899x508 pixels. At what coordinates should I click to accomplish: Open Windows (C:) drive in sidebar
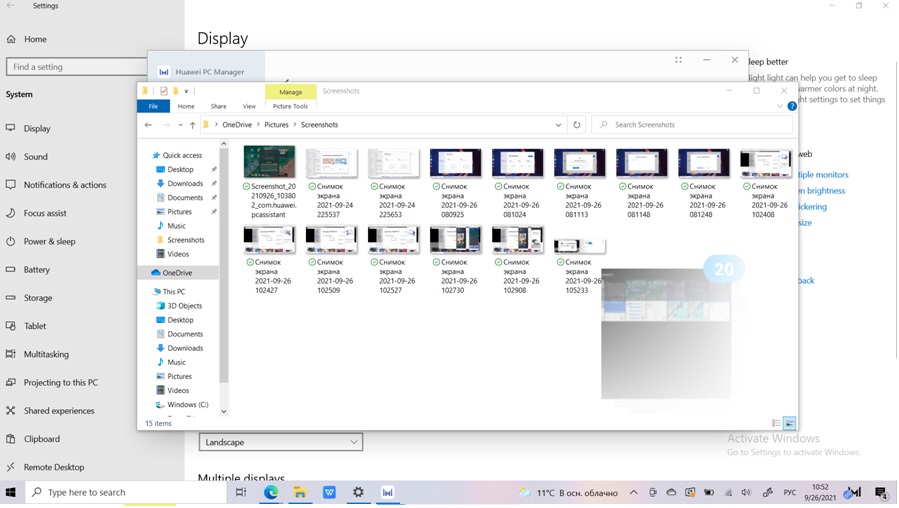click(187, 404)
